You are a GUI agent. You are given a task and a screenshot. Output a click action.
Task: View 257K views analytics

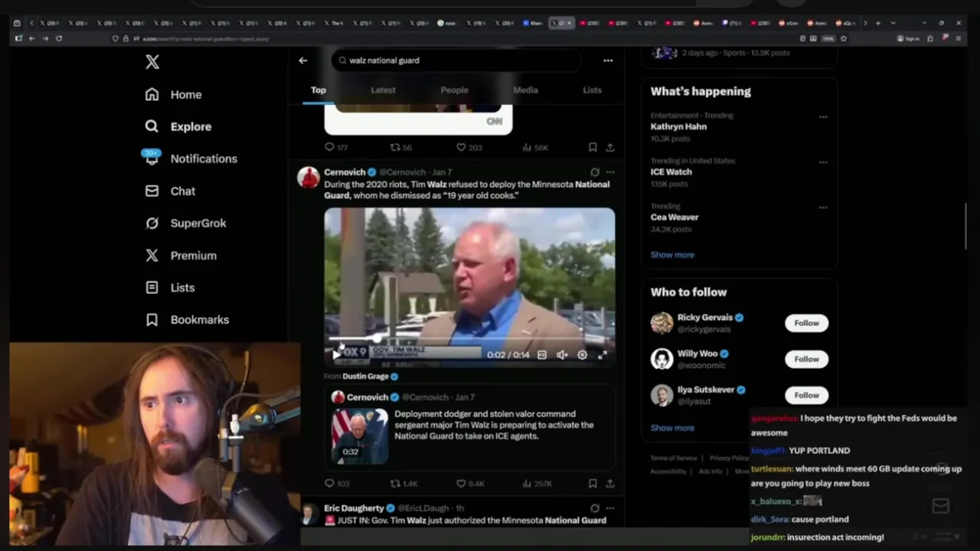tap(537, 484)
